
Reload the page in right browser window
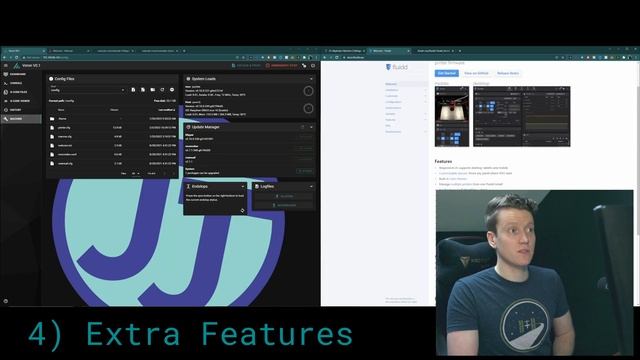pos(337,58)
